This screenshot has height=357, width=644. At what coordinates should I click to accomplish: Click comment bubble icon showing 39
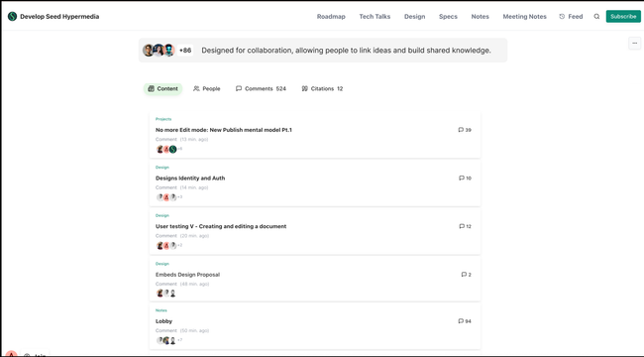(x=461, y=130)
